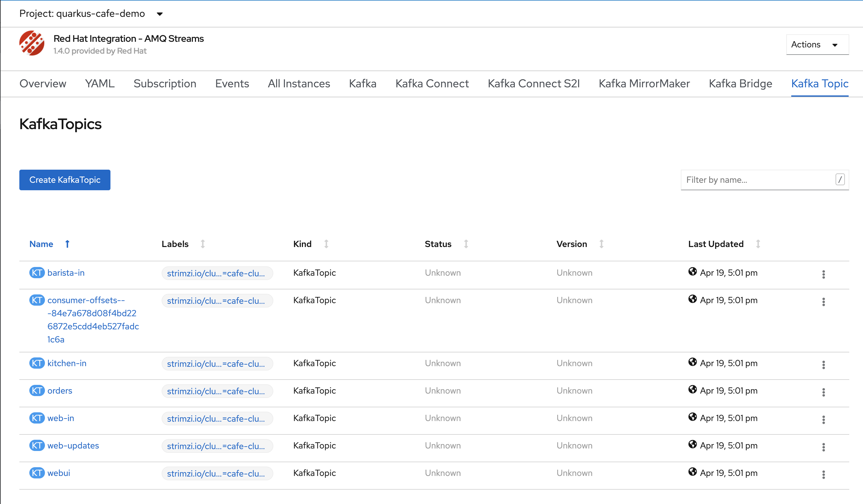This screenshot has height=504, width=863.
Task: Click the AMQ Streams operator logo
Action: tap(32, 43)
